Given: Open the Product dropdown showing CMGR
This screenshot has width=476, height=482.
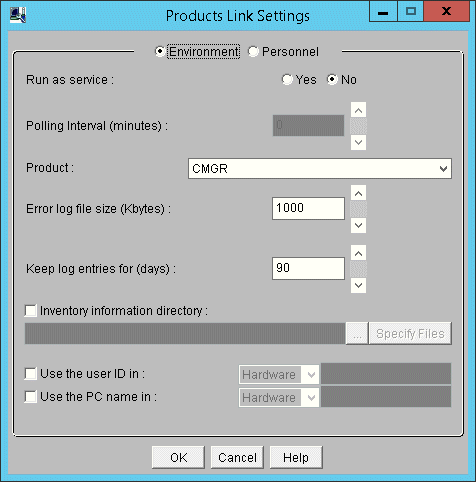Looking at the screenshot, I should click(320, 169).
